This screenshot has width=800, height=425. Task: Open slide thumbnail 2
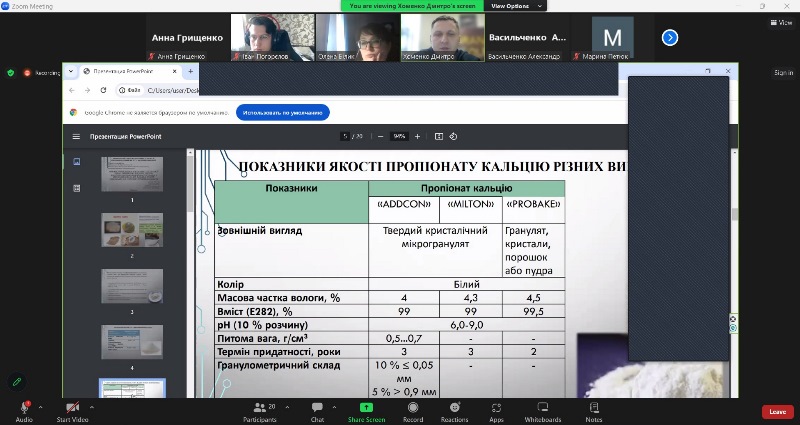point(132,230)
